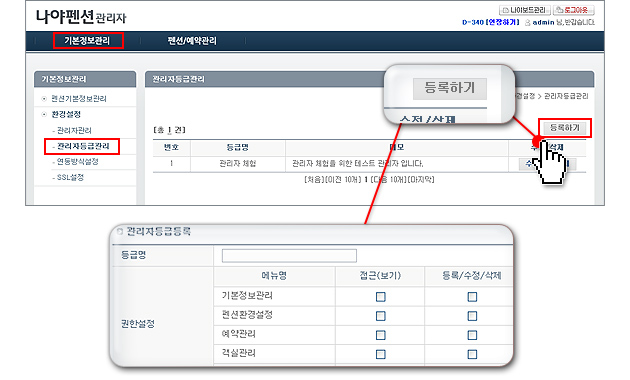Click the 연장하기 link
630x380 pixels.
pos(502,22)
